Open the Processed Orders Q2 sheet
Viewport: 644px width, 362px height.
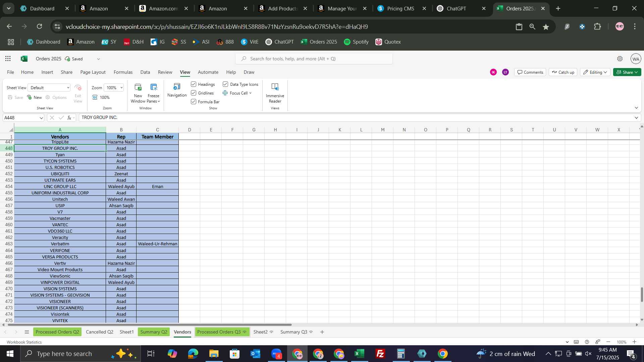coord(57,332)
